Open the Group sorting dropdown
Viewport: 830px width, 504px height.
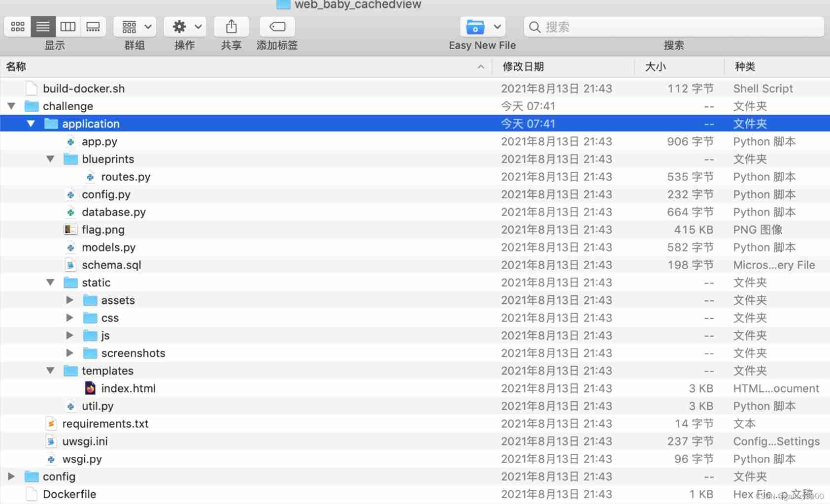[x=135, y=27]
